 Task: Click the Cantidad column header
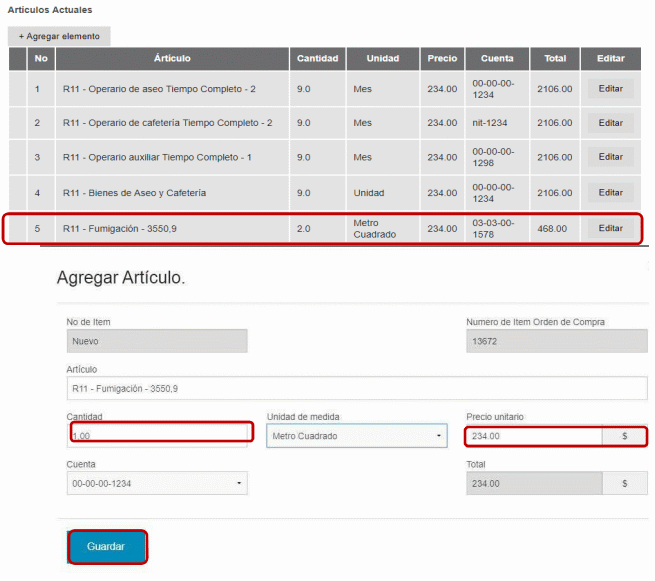(x=318, y=59)
